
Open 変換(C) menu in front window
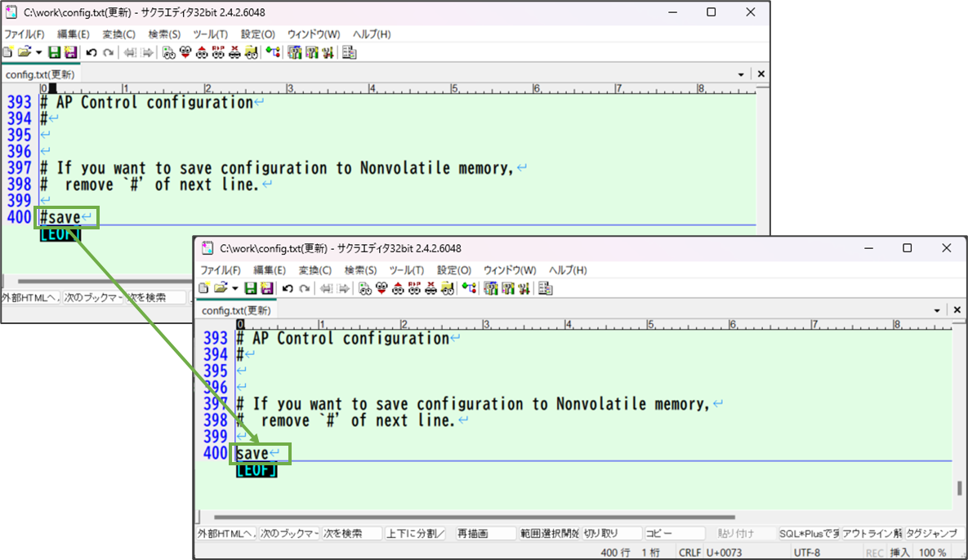314,270
